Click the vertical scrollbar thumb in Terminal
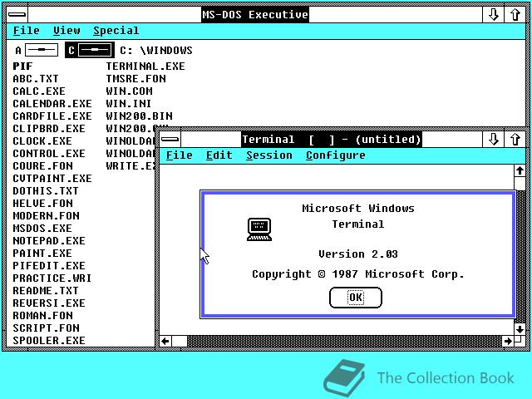 tap(520, 183)
